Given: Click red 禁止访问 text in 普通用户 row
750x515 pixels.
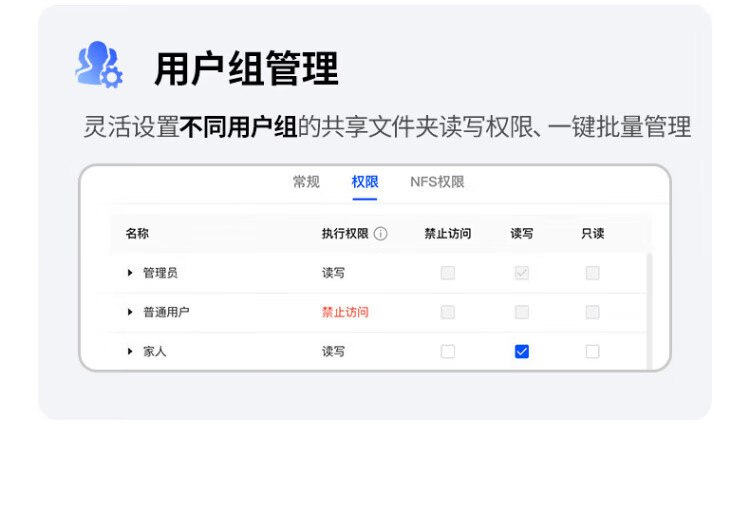Looking at the screenshot, I should coord(345,312).
